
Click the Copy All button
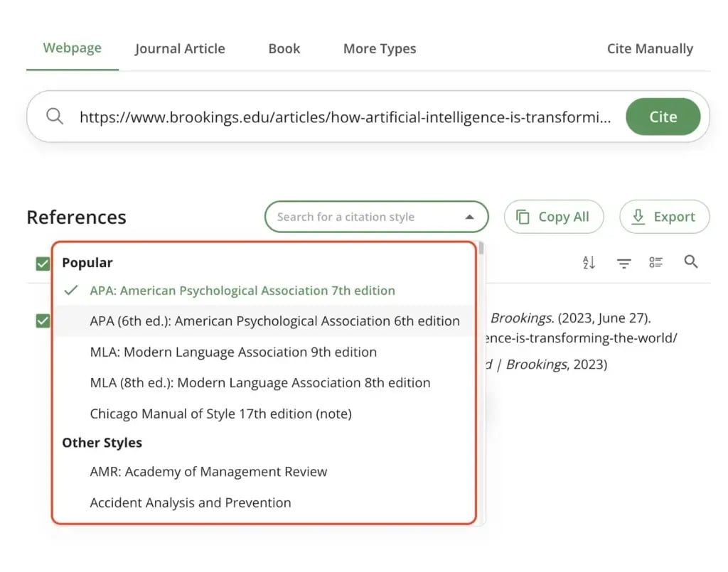tap(553, 217)
